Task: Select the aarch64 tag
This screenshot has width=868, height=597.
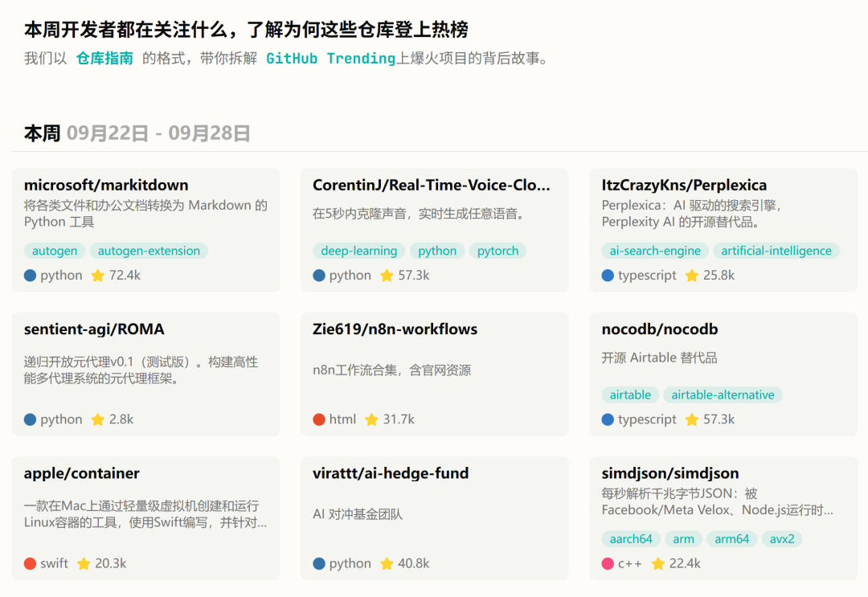Action: 631,538
